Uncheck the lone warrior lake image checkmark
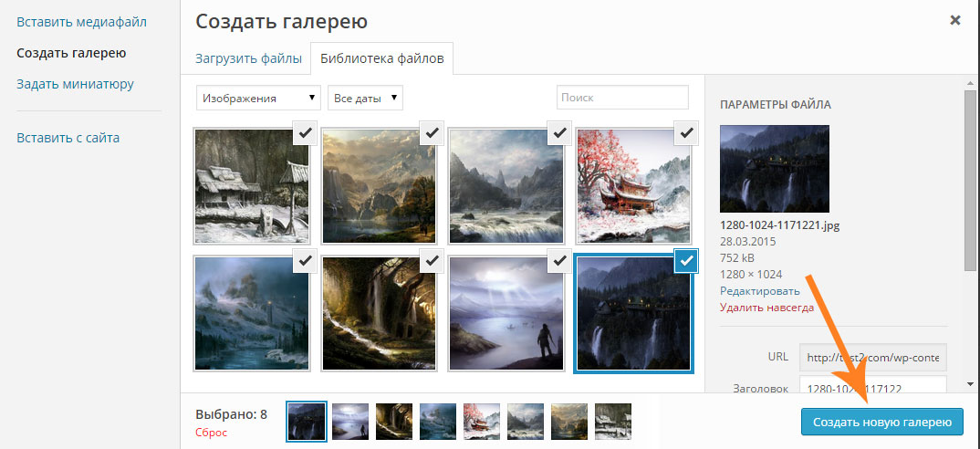Image resolution: width=980 pixels, height=449 pixels. (559, 261)
